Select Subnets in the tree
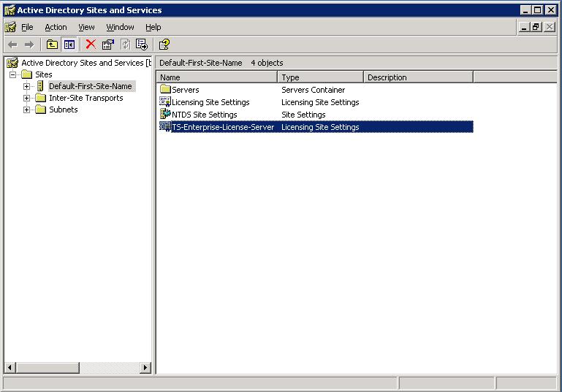The width and height of the screenshot is (562, 392). tap(64, 110)
